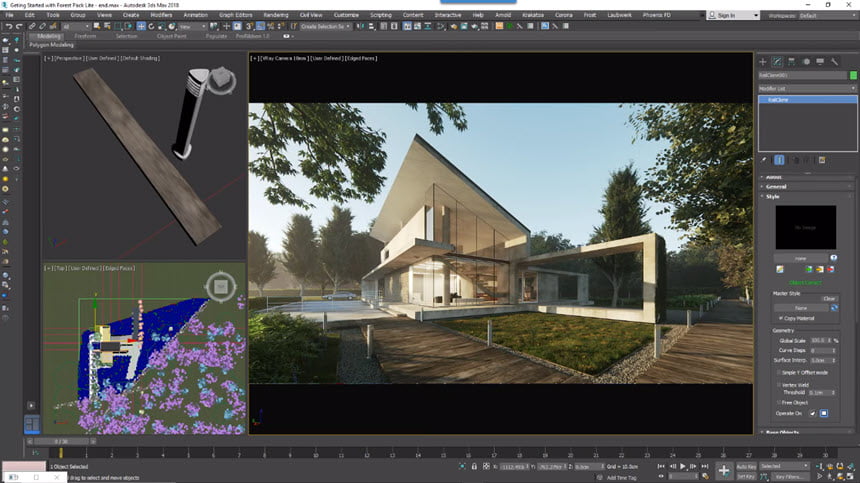Toggle the Vertex Weld checkbox
This screenshot has height=483, width=860.
pos(779,385)
